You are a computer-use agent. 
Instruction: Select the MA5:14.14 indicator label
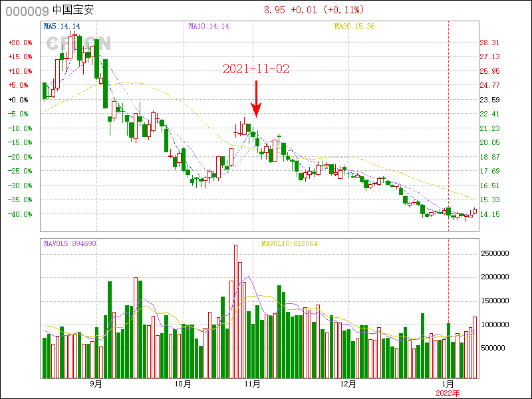(x=61, y=26)
